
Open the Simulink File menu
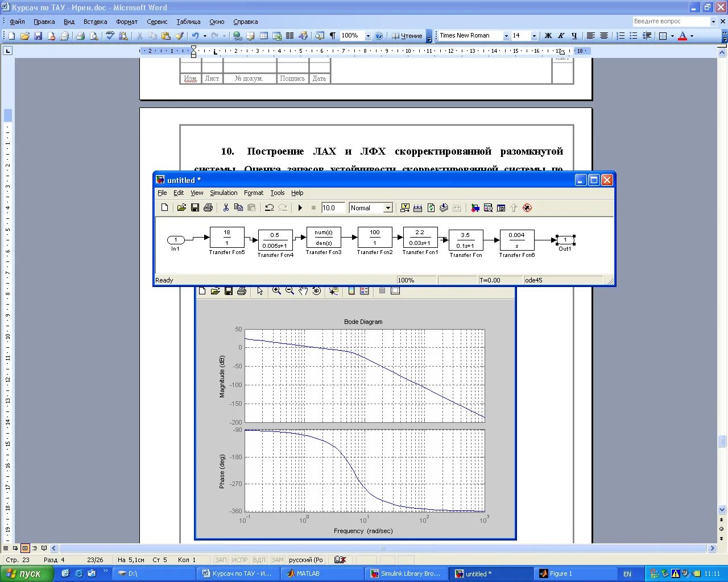point(162,193)
